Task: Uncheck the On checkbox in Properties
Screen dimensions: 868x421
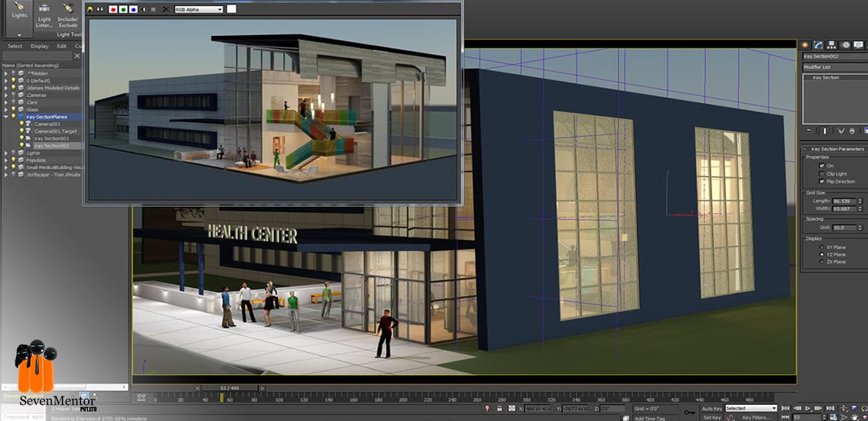Action: [822, 166]
